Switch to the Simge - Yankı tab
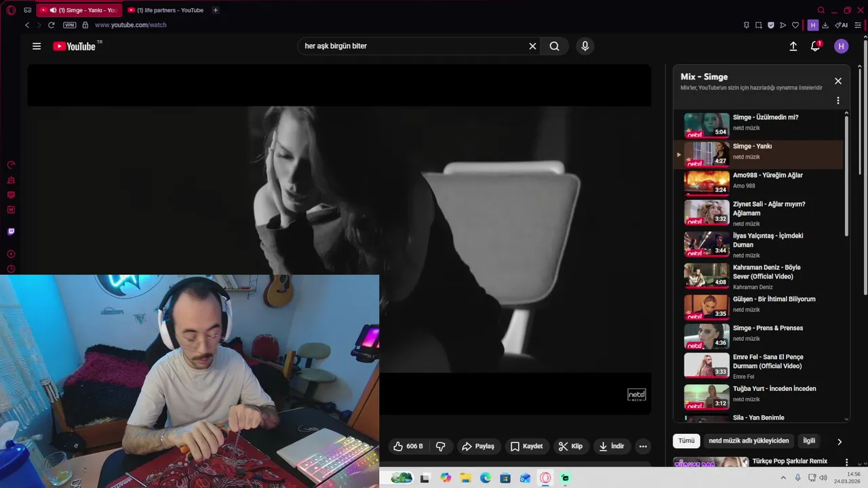The height and width of the screenshot is (488, 868). [79, 10]
